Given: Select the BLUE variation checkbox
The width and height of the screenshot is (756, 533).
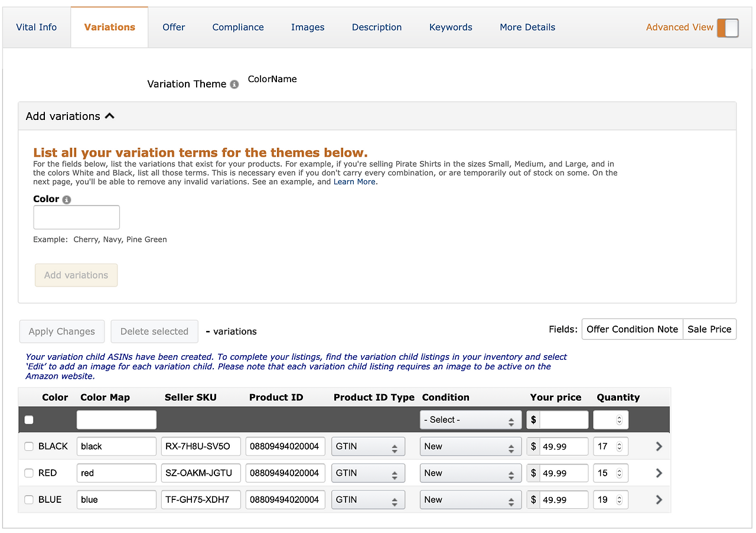Looking at the screenshot, I should [29, 500].
